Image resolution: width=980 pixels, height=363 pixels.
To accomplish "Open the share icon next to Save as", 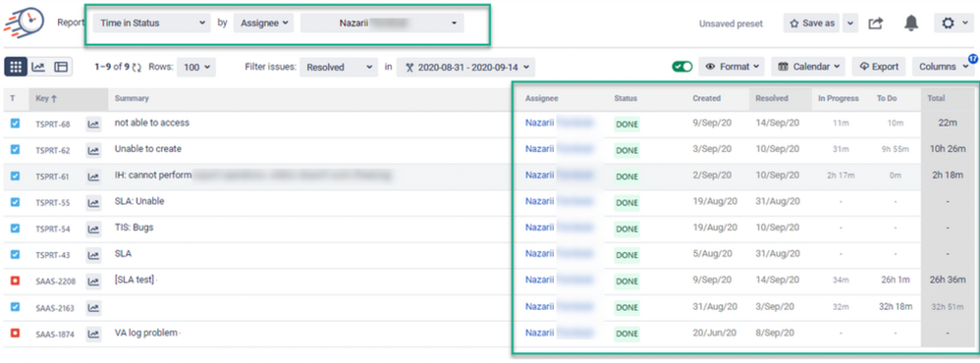I will [x=876, y=24].
